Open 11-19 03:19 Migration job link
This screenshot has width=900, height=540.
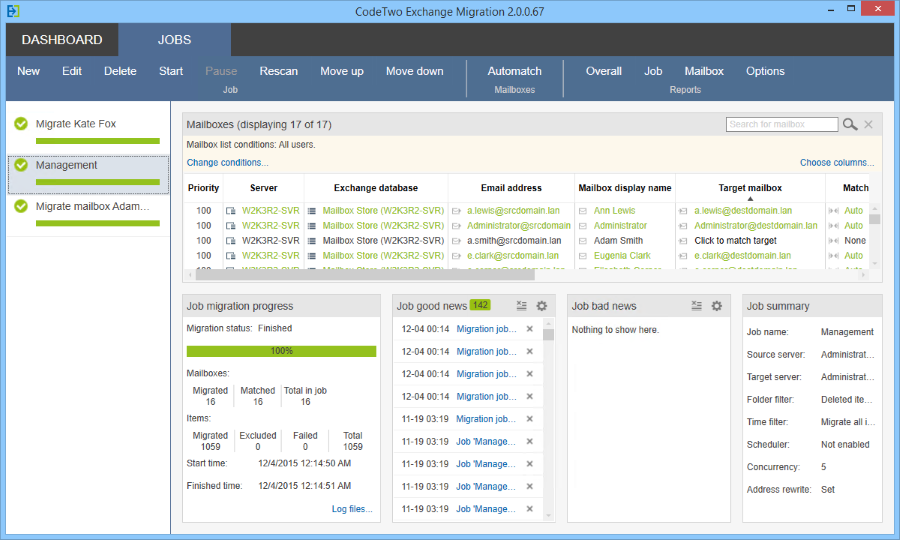486,419
